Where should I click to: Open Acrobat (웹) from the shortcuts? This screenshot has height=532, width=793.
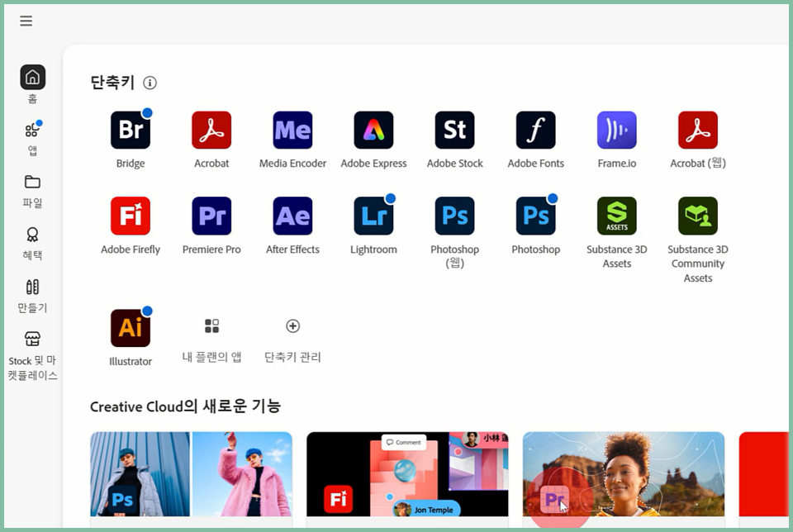(x=697, y=130)
